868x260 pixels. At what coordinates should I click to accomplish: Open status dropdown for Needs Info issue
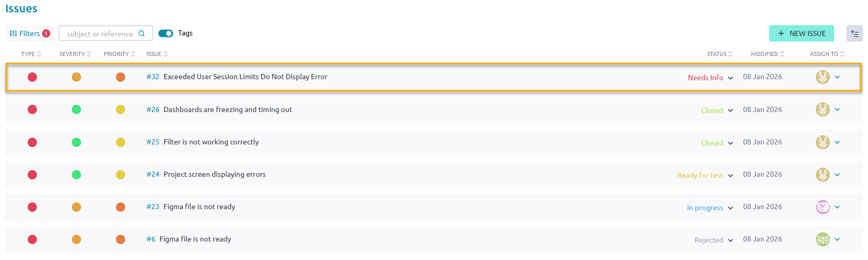711,78
